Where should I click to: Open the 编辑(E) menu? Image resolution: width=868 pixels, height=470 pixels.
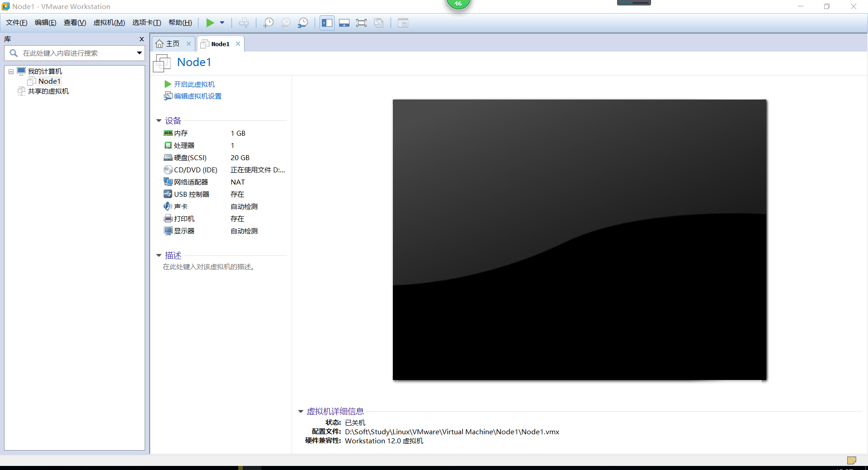(x=46, y=23)
